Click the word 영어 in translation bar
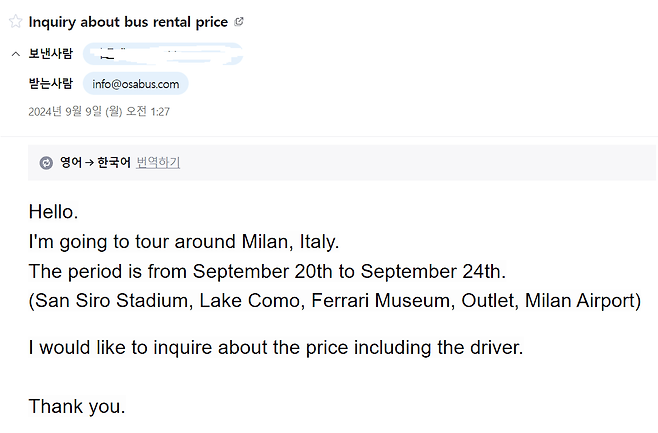658x433 pixels. [71, 163]
